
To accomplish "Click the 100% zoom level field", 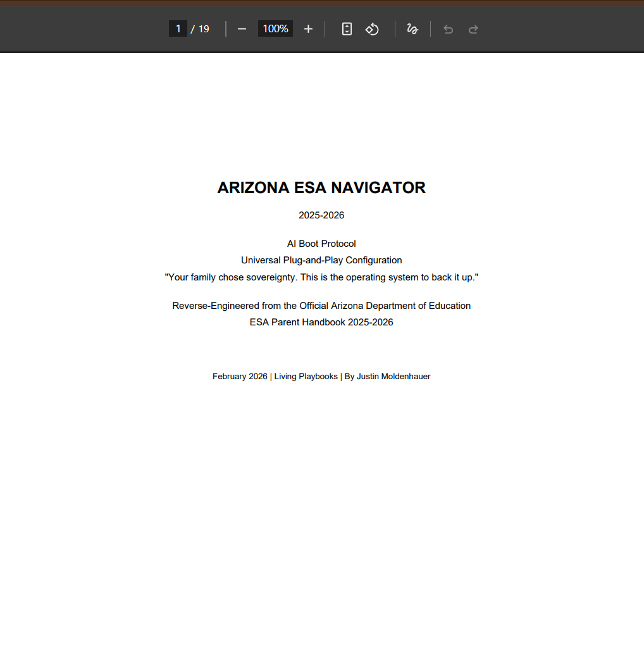I will (x=275, y=28).
